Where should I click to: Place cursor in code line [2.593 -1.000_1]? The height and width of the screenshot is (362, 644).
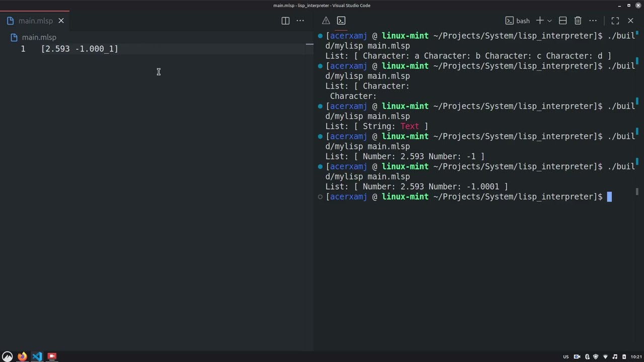(79, 49)
